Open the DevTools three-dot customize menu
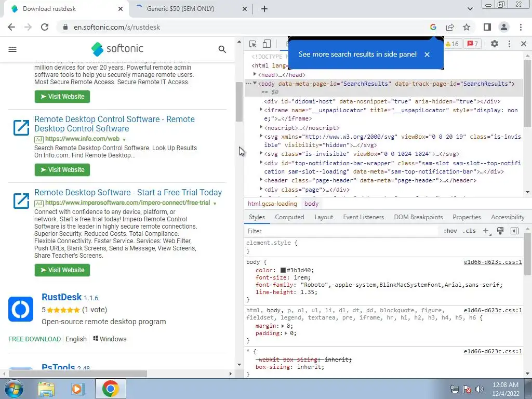 click(509, 44)
